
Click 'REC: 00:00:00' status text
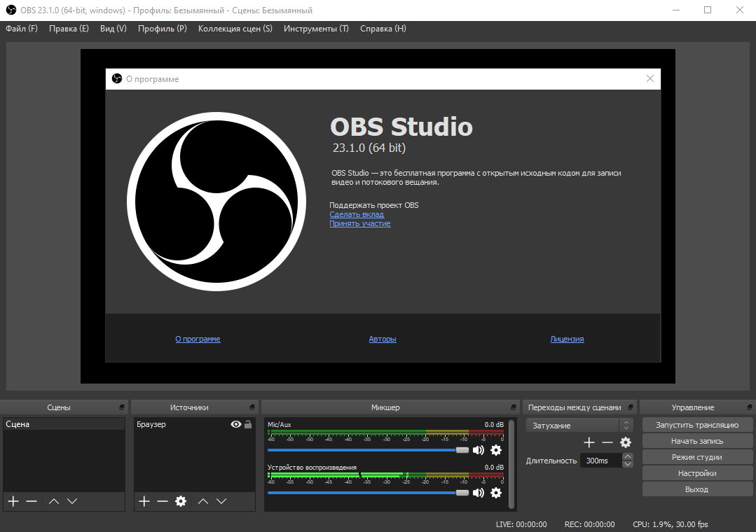pyautogui.click(x=590, y=524)
